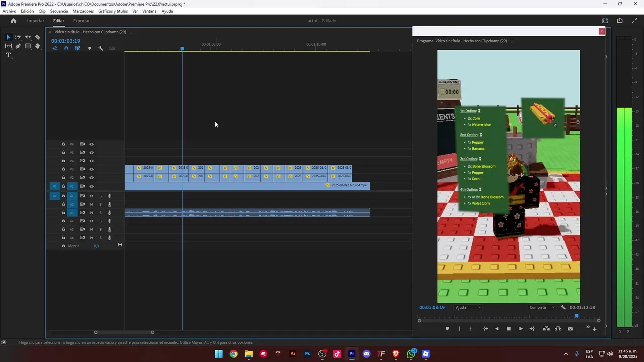Open Program monitor settings wrench
This screenshot has width=644, height=362.
click(563, 307)
